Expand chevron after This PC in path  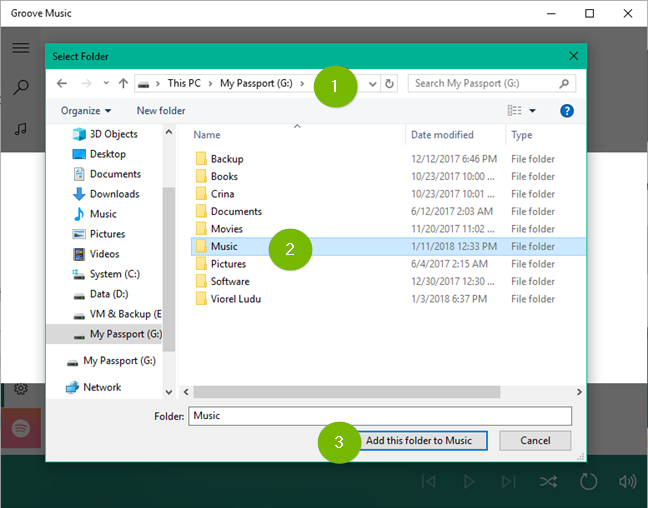(x=210, y=84)
